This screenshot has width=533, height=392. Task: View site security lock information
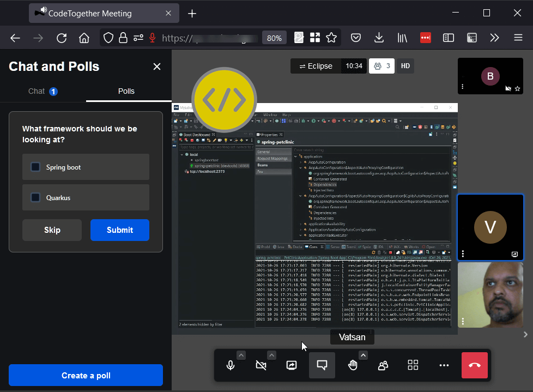click(123, 38)
